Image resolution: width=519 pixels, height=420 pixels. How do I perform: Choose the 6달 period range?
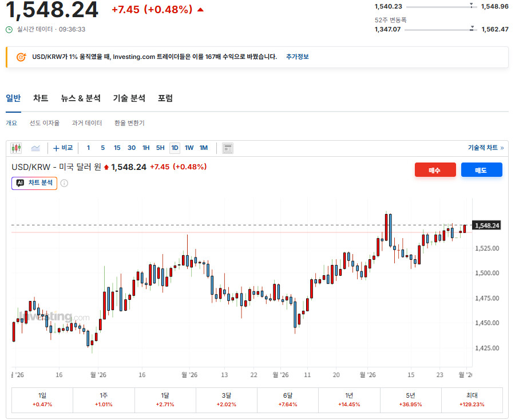[288, 400]
